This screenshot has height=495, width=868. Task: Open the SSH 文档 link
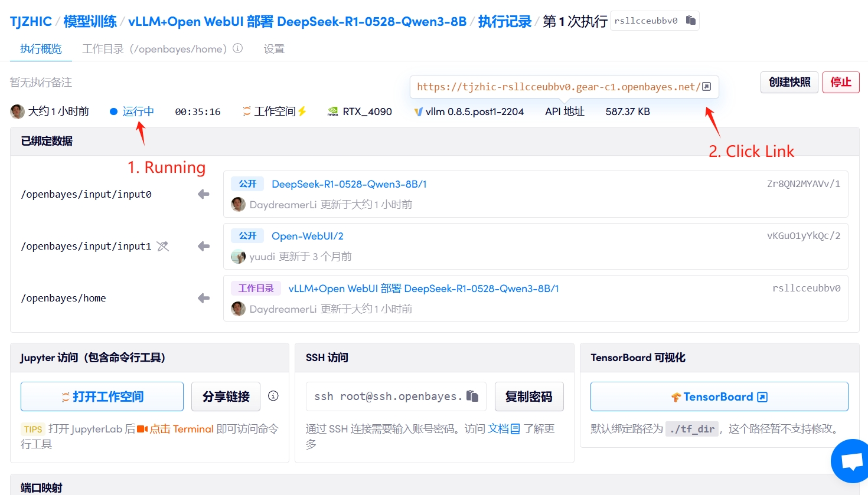pos(498,429)
